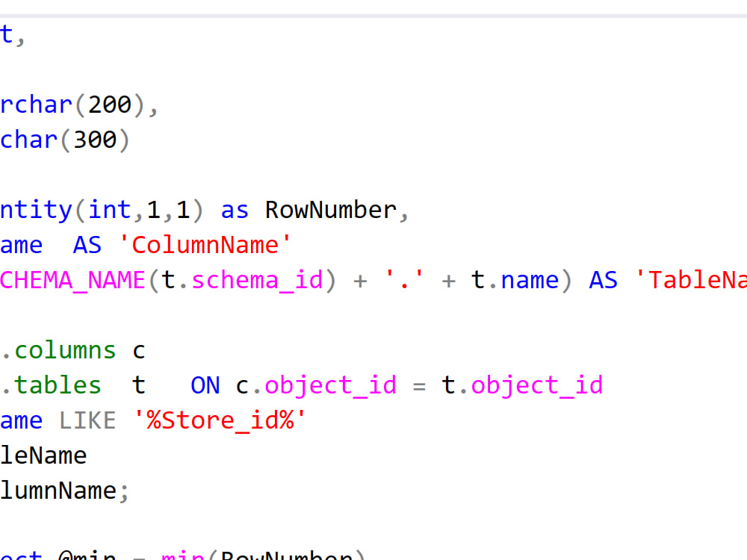Image resolution: width=747 pixels, height=560 pixels.
Task: Click the AS keyword before 'ColumnName'
Action: click(87, 245)
